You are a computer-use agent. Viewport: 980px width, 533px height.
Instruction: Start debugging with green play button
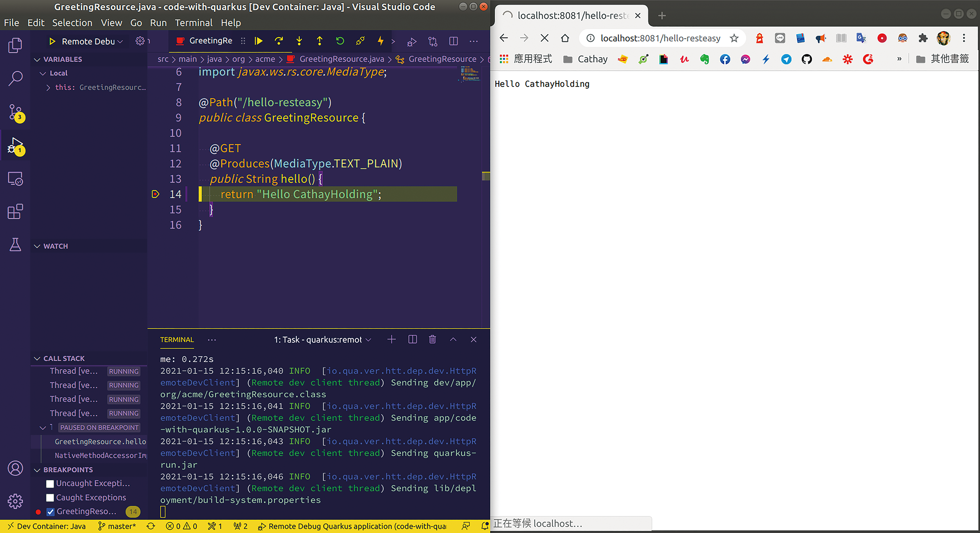point(53,41)
